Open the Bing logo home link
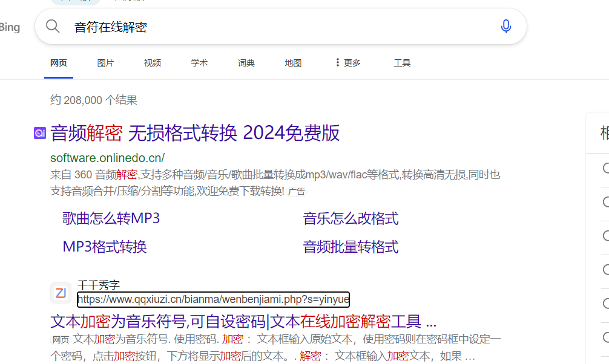609x364 pixels. point(10,27)
